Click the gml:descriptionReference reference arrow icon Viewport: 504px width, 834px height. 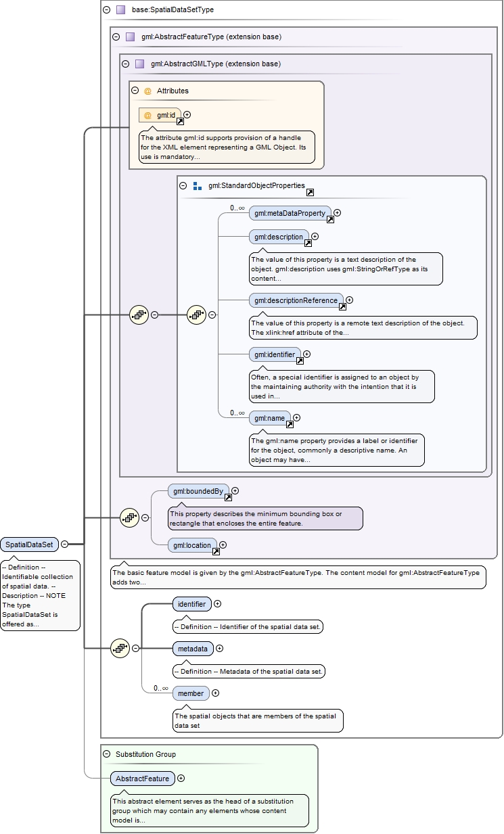(x=342, y=306)
